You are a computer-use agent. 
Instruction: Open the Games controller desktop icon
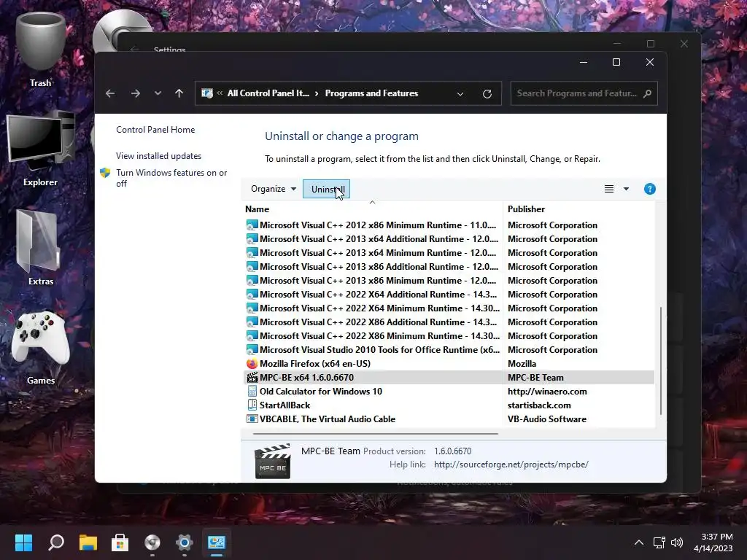[x=41, y=348]
